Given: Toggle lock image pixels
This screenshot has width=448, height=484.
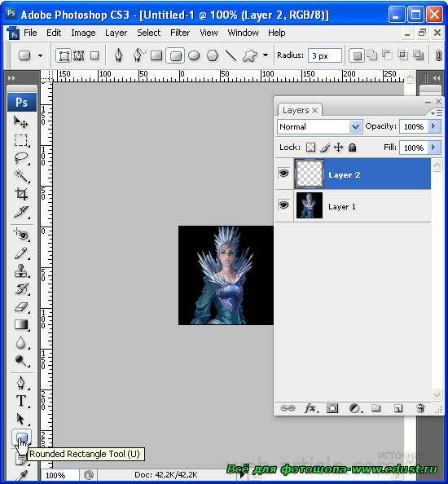Looking at the screenshot, I should point(324,147).
